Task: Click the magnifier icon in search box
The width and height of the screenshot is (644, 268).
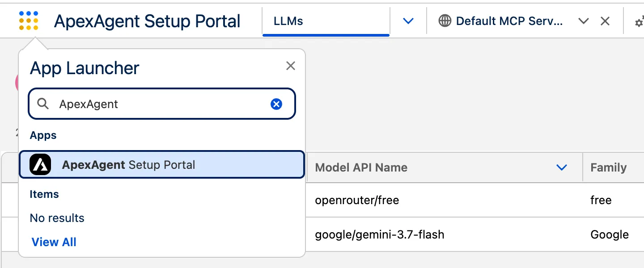Action: tap(43, 104)
